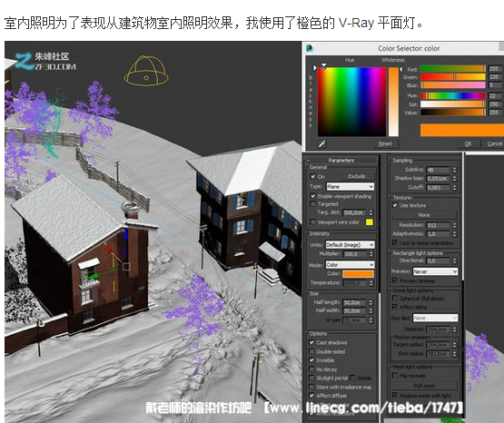Screen dimensions: 504x423
Task: Open the Exclude button in General
Action: pos(357,176)
